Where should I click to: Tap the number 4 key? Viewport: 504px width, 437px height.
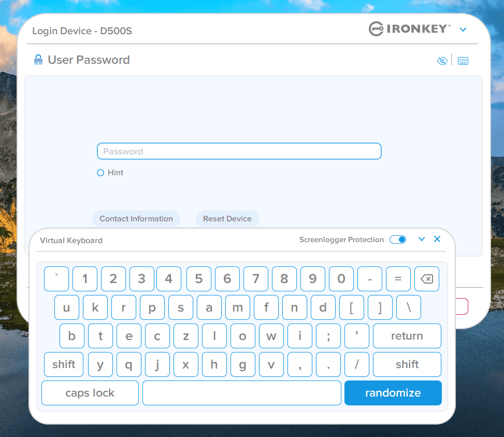click(x=169, y=279)
